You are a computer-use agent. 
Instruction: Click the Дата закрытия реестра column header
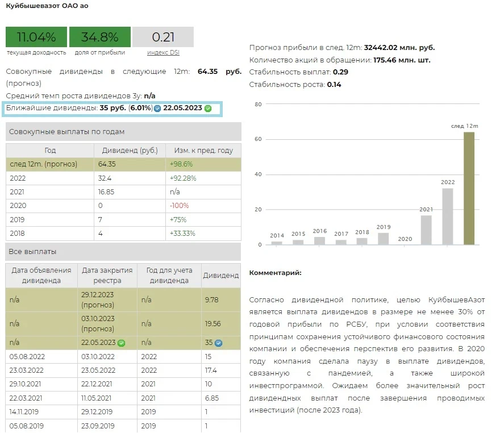[107, 275]
